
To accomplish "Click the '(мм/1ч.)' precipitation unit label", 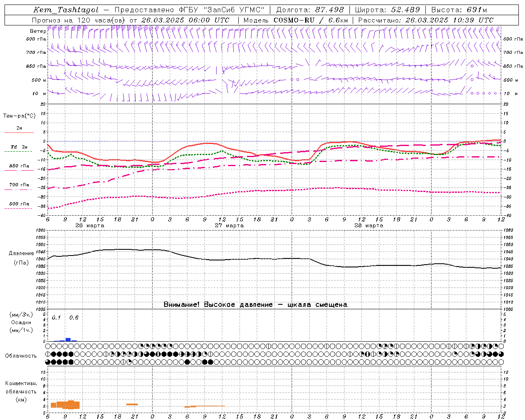I will pyautogui.click(x=21, y=330).
